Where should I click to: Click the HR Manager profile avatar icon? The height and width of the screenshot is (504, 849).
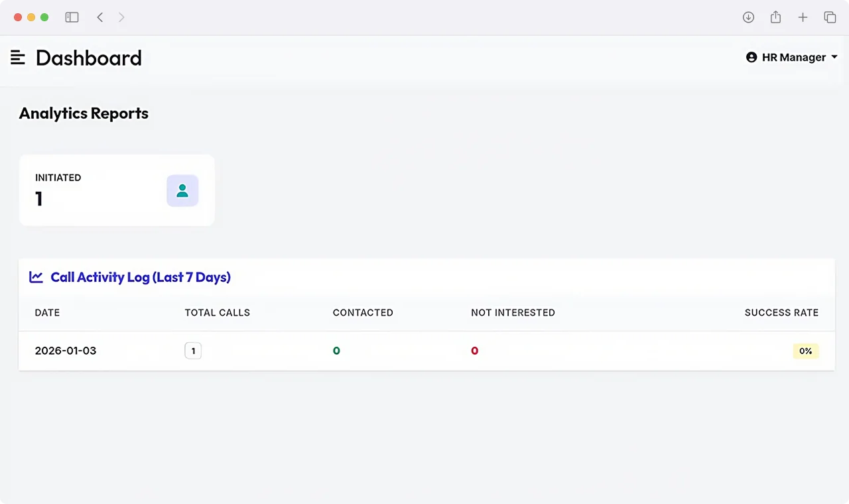point(751,58)
